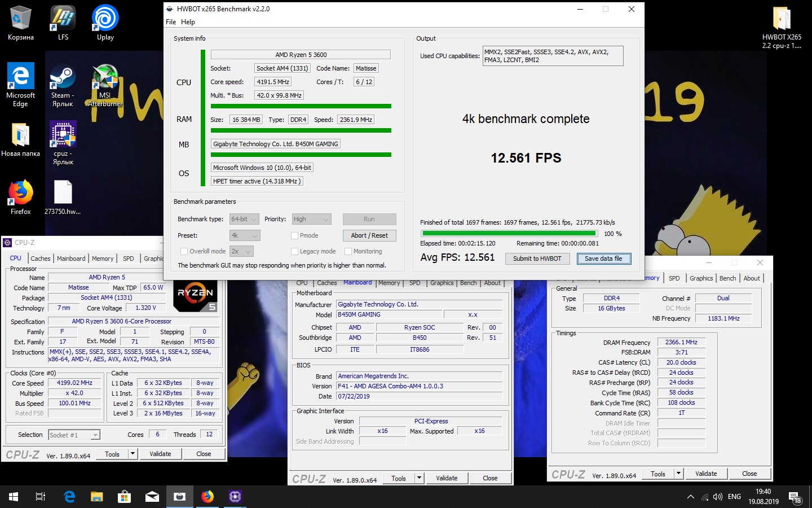The image size is (812, 508).
Task: Switch to Mainboard tab in left CPU-Z window
Action: pyautogui.click(x=71, y=259)
